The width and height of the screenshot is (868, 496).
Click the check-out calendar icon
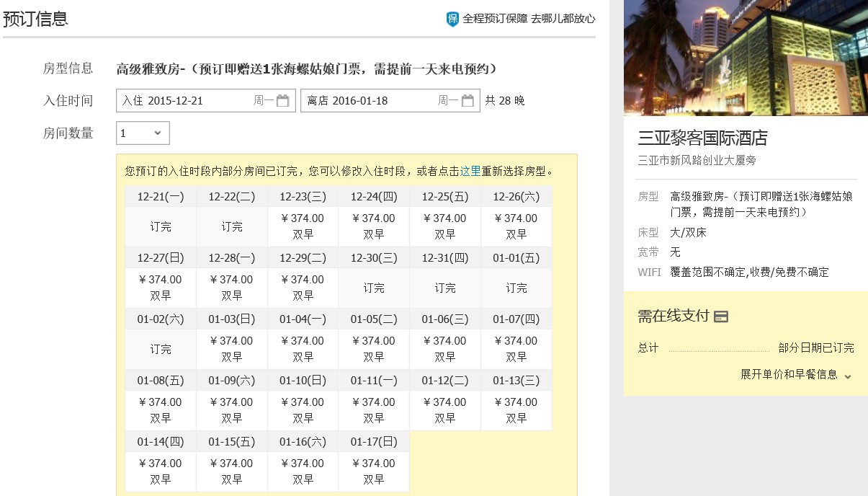467,101
